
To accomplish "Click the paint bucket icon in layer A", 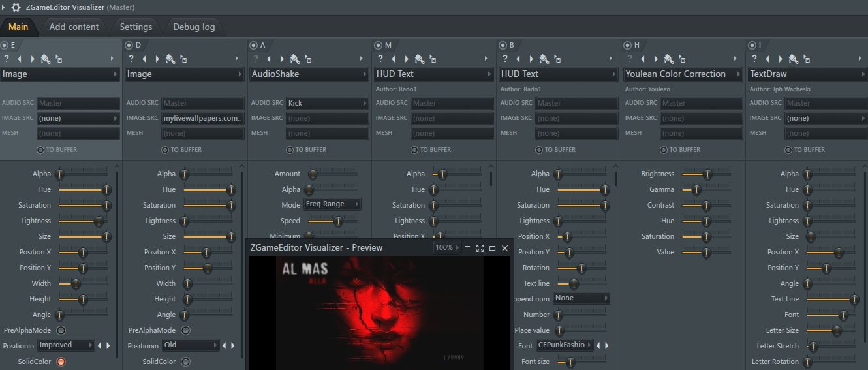I will pyautogui.click(x=294, y=59).
